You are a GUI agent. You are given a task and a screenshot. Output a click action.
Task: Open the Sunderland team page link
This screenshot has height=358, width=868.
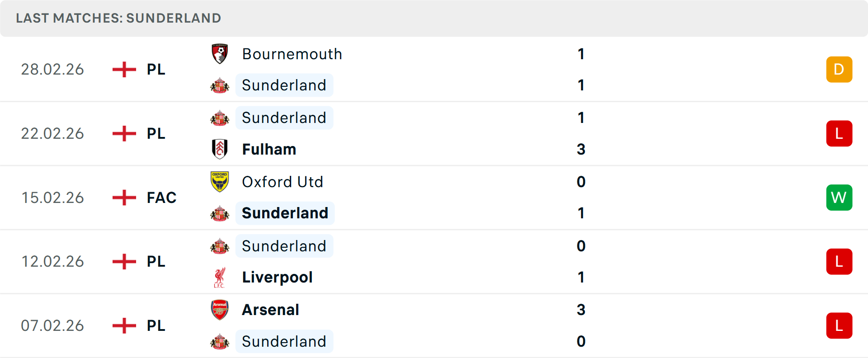[284, 85]
